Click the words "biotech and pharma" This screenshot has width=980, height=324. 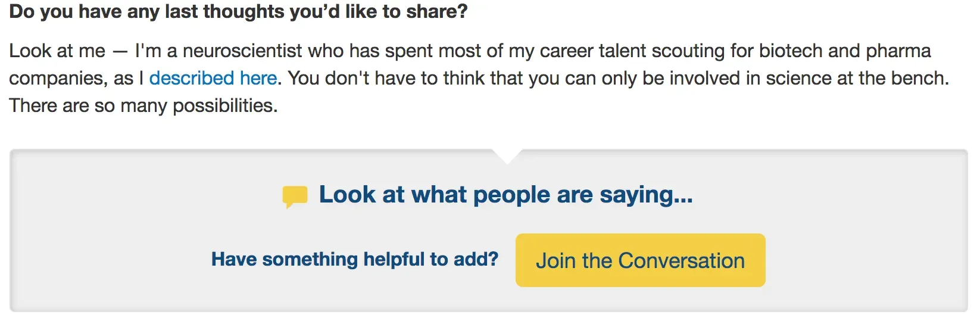845,51
